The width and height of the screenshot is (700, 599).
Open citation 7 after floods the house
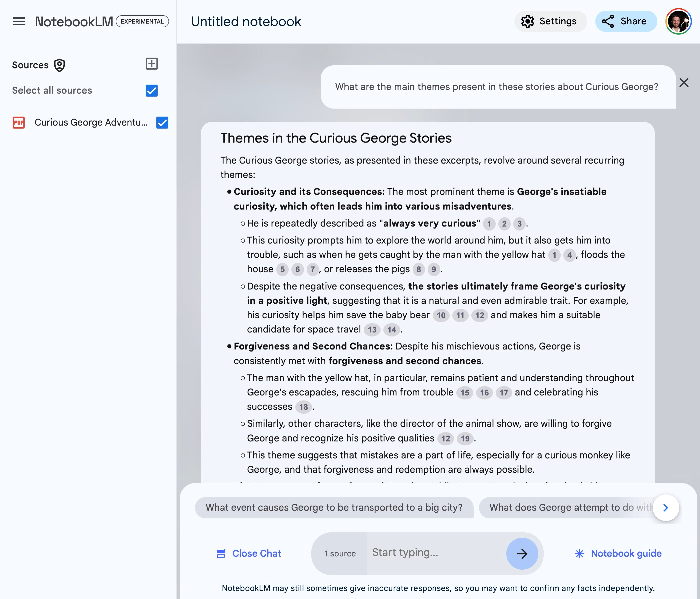coord(313,270)
